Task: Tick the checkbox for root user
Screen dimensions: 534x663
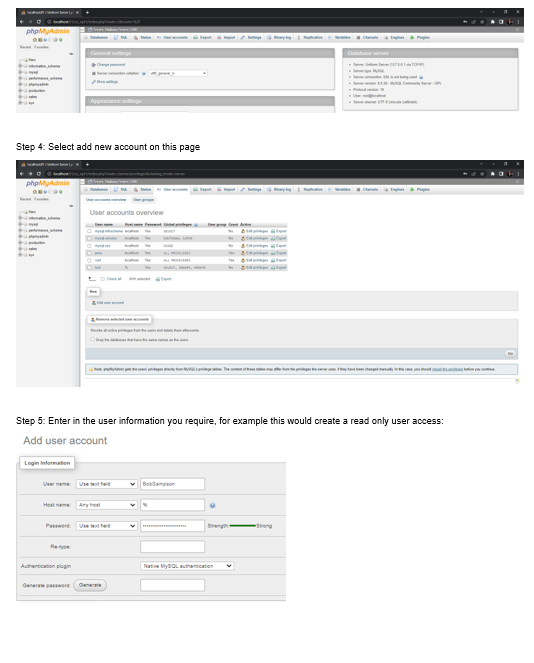Action: 89,260
